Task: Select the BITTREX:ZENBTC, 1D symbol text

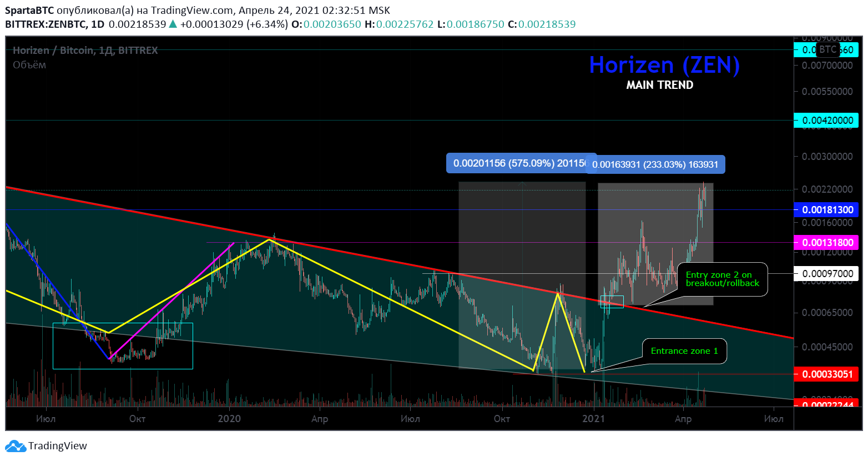Action: [55, 24]
